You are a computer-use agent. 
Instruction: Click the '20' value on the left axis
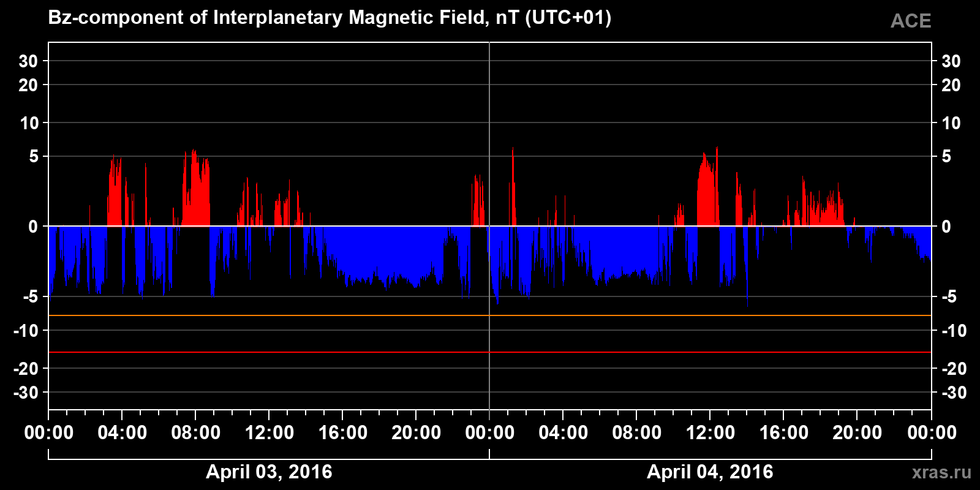coord(28,85)
